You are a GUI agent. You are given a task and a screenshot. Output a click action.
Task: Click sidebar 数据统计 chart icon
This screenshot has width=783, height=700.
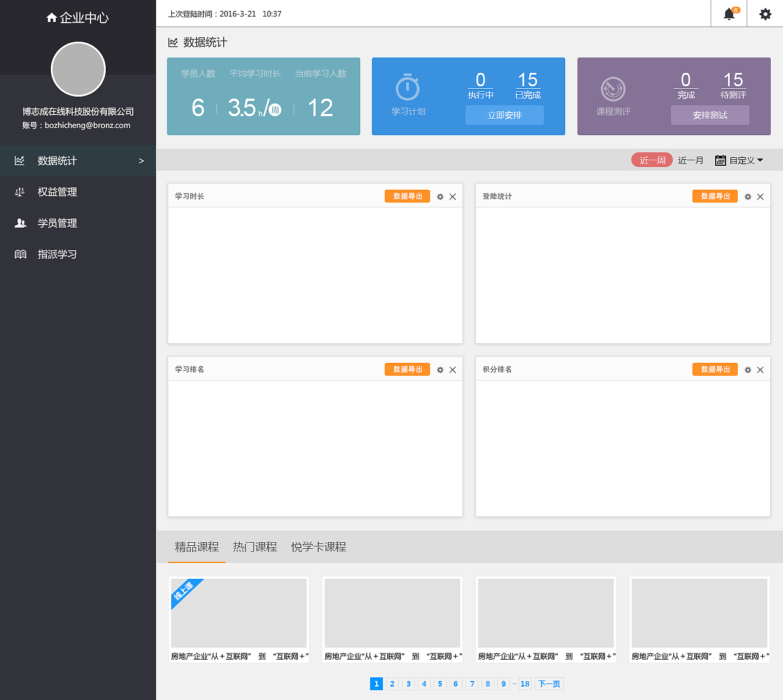20,160
